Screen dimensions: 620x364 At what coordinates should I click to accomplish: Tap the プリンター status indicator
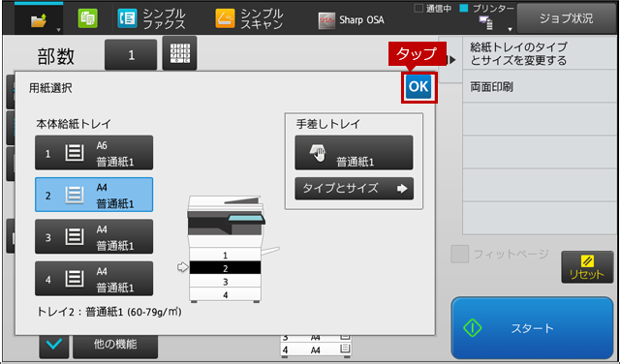click(487, 9)
